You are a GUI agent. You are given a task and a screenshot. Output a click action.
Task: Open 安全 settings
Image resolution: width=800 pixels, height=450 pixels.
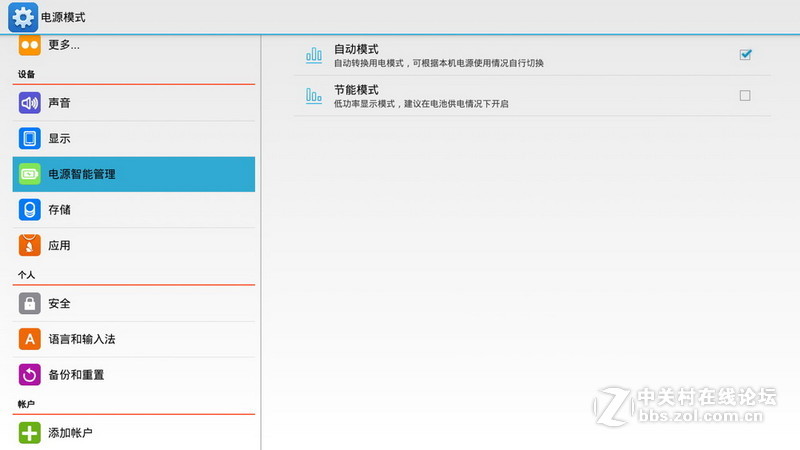(x=134, y=304)
